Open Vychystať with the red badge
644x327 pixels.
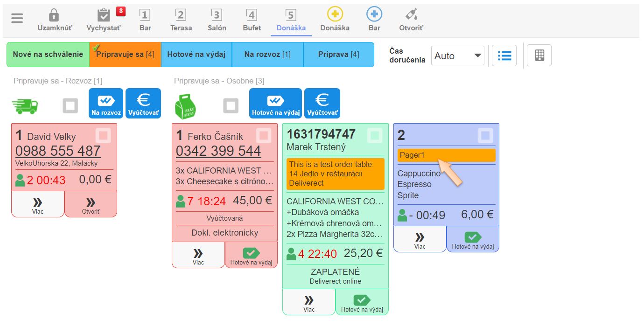pyautogui.click(x=104, y=15)
